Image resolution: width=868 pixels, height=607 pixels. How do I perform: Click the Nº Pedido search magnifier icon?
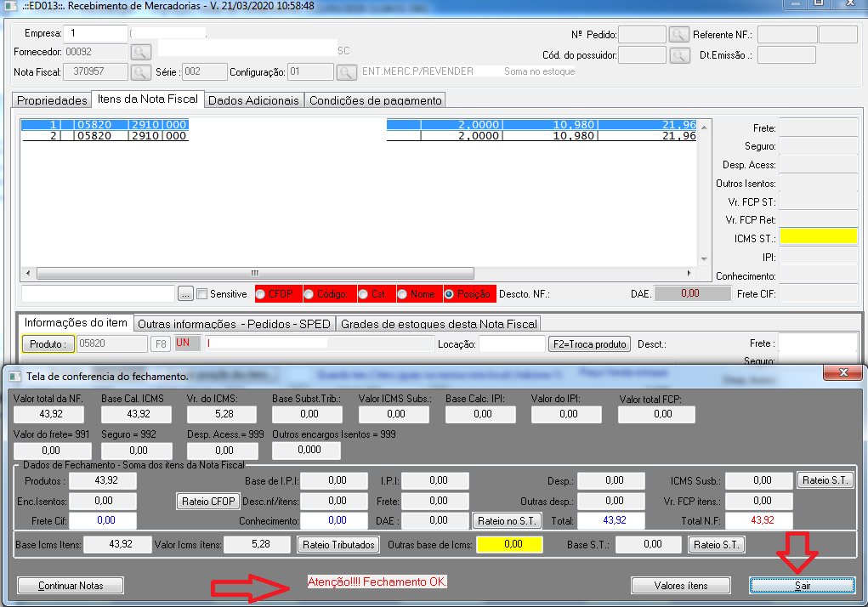tap(678, 35)
